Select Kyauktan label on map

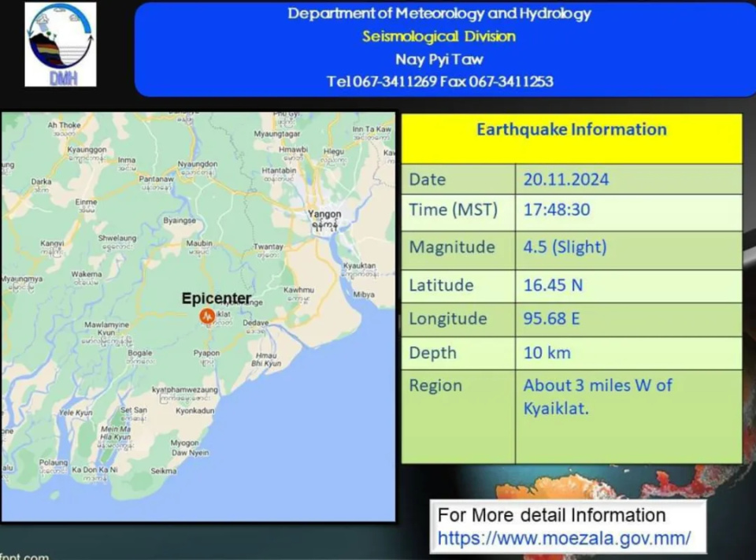coord(359,265)
